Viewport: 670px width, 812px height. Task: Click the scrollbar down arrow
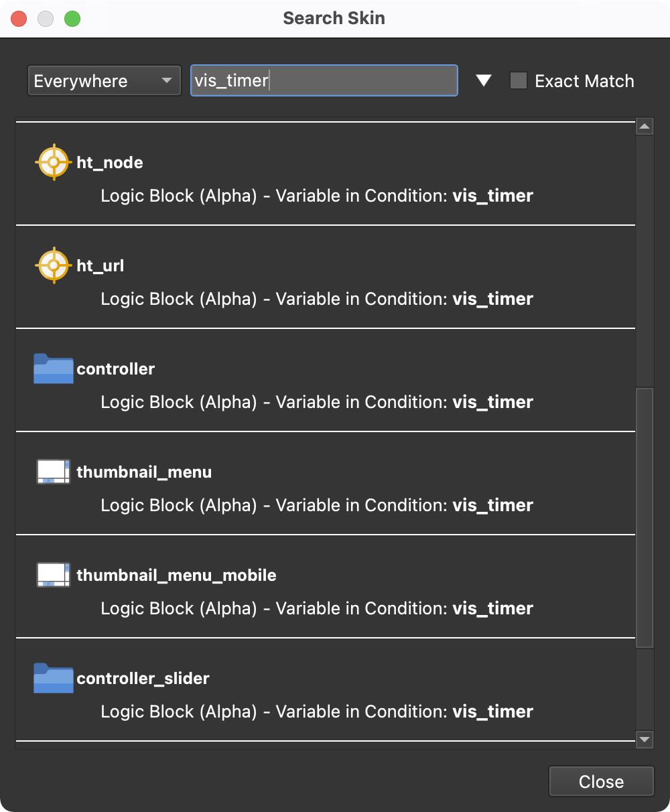pos(644,740)
